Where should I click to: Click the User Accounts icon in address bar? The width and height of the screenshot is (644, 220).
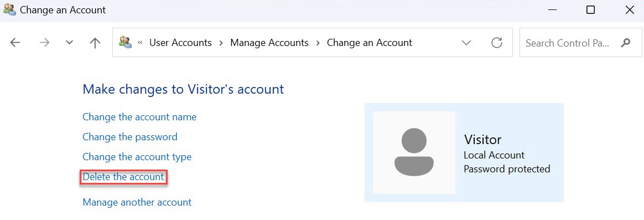125,42
